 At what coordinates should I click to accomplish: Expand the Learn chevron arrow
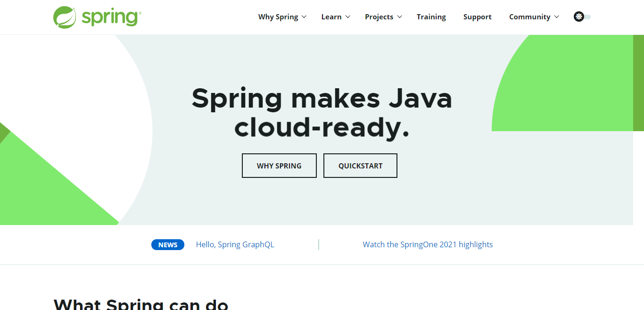point(348,17)
